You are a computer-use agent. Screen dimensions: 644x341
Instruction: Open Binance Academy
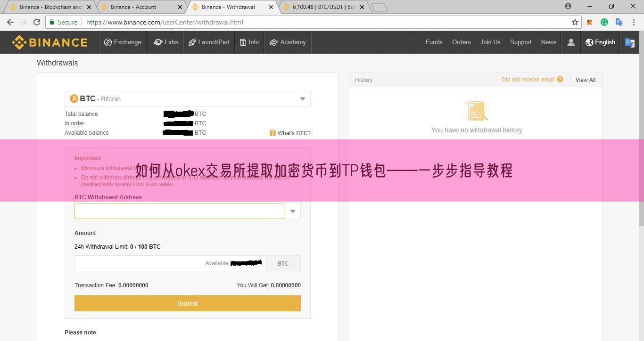[288, 42]
